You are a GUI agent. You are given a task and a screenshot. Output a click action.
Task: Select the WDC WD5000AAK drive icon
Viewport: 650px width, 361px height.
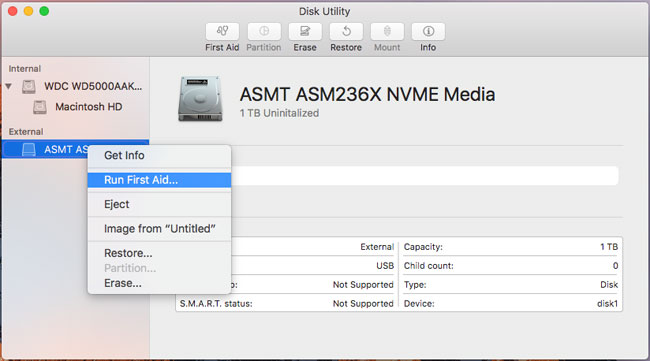click(29, 86)
